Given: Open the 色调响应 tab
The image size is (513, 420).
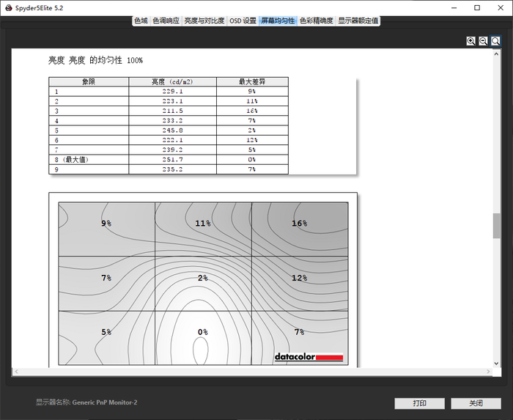Looking at the screenshot, I should [x=166, y=21].
